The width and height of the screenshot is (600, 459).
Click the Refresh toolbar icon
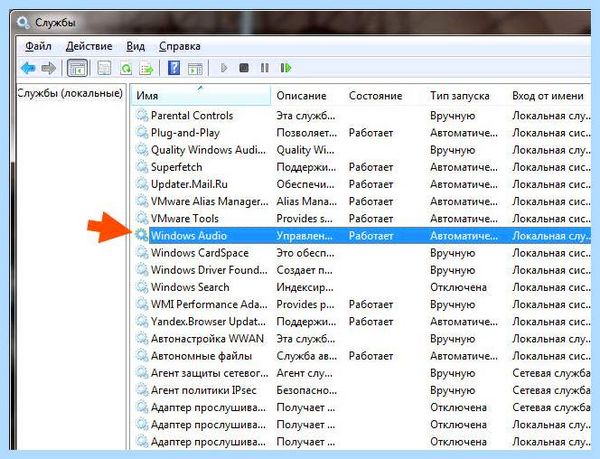pyautogui.click(x=126, y=68)
